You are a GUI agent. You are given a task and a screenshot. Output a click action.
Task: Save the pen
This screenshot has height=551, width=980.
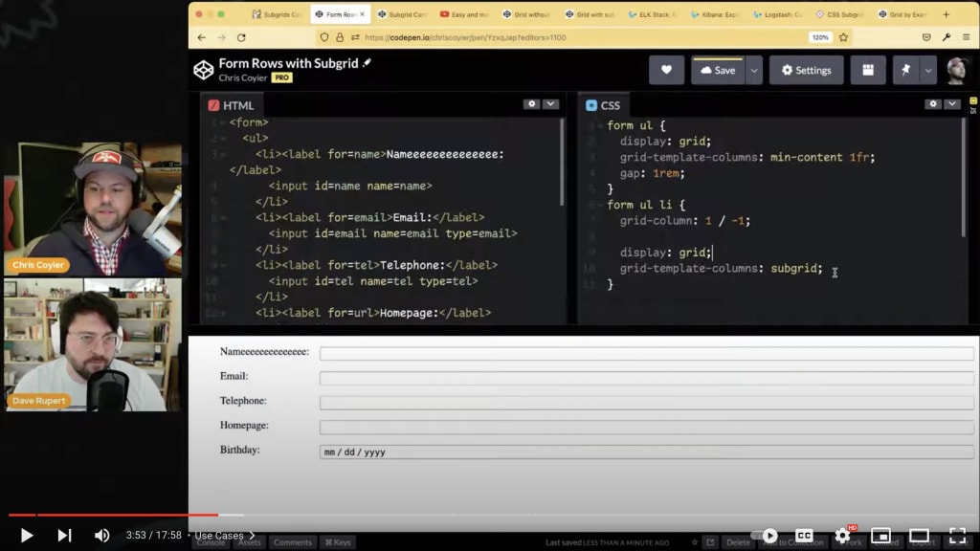coord(718,70)
